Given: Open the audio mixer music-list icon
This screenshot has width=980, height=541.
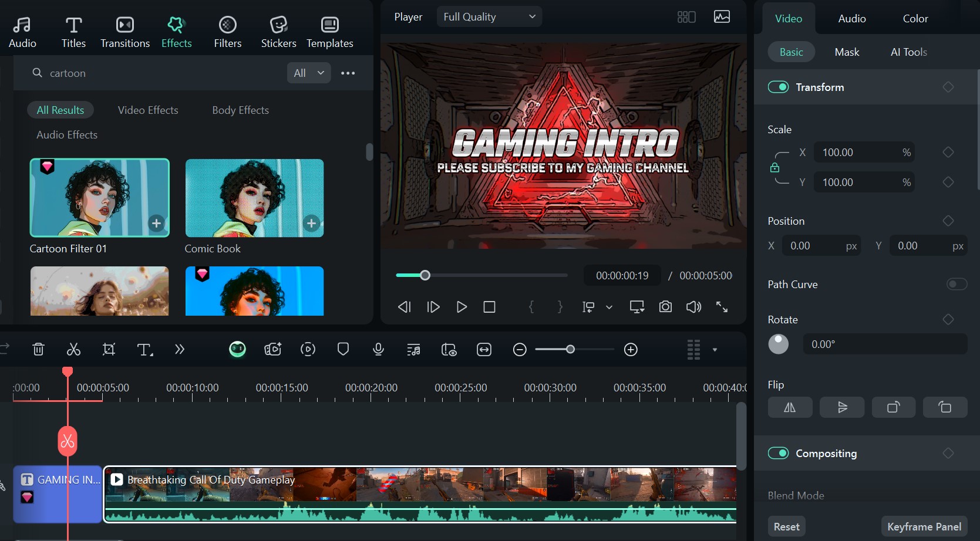Looking at the screenshot, I should 413,350.
